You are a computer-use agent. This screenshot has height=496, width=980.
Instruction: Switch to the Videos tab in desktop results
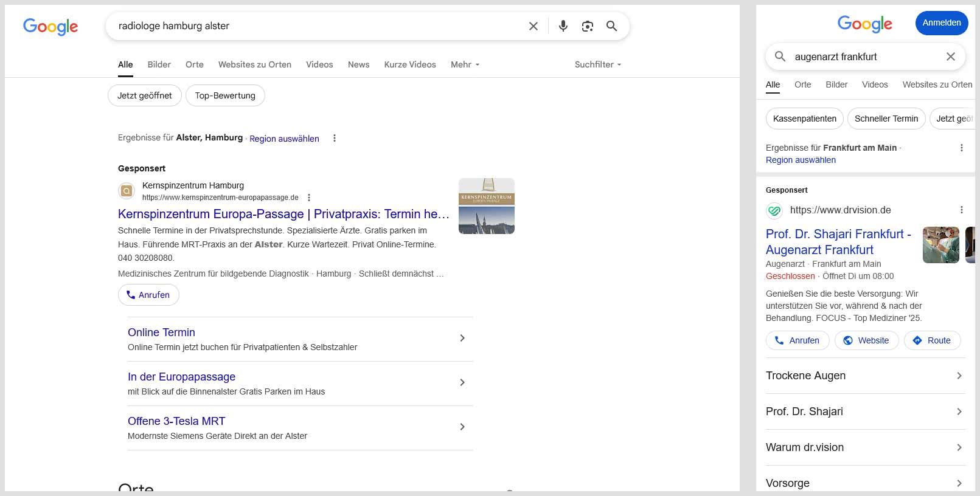(x=319, y=64)
